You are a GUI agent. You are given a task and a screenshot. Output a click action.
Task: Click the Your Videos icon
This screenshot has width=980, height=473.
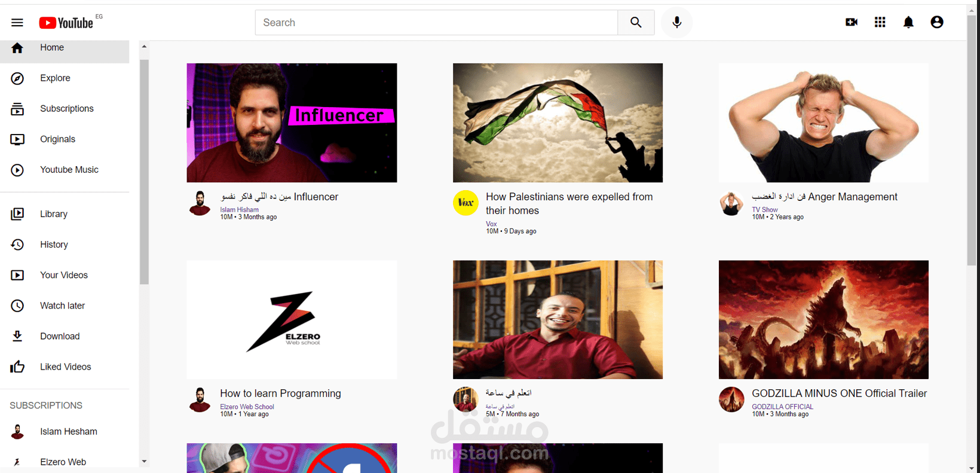coord(17,275)
